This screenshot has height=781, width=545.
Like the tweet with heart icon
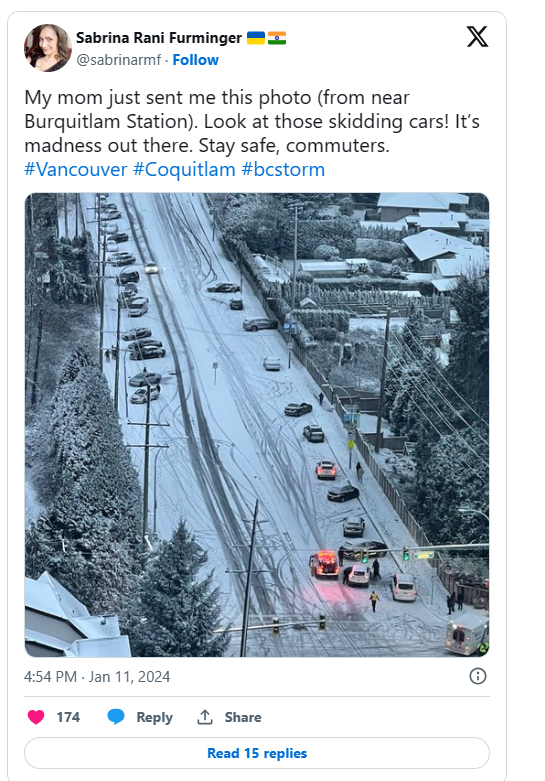(x=36, y=717)
